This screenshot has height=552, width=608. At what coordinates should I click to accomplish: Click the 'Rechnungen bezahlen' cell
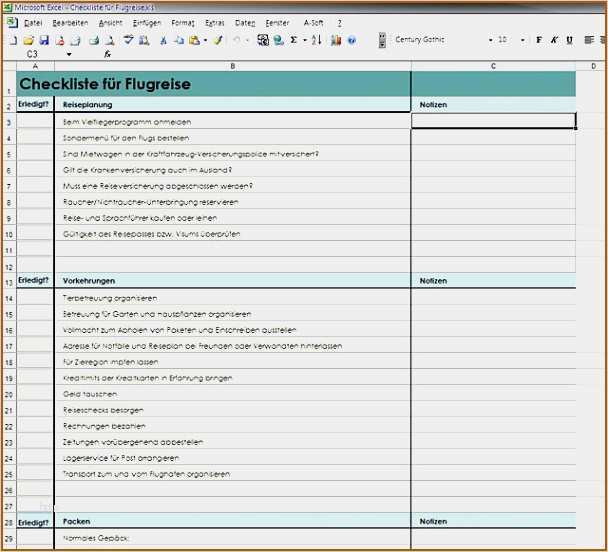(233, 426)
